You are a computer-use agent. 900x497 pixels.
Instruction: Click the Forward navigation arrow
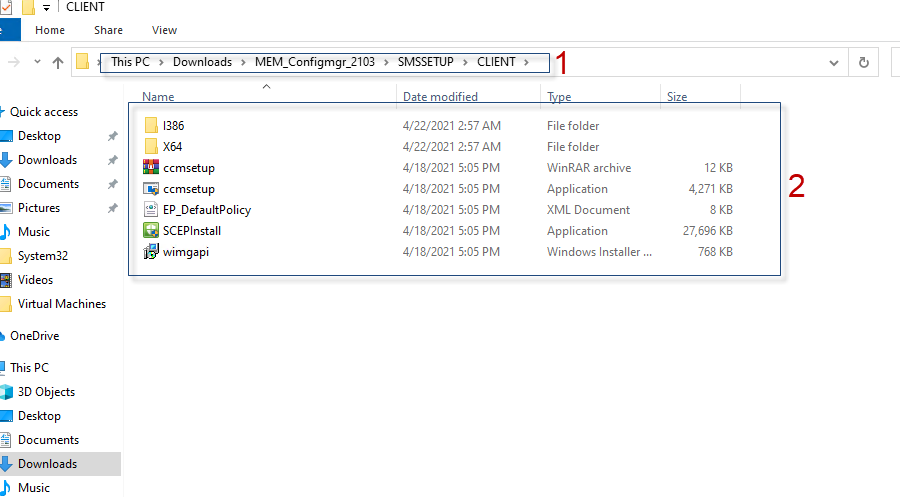[14, 62]
